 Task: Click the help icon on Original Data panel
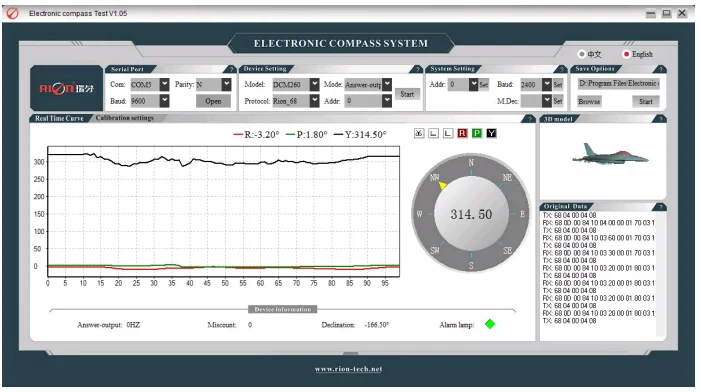click(x=660, y=207)
